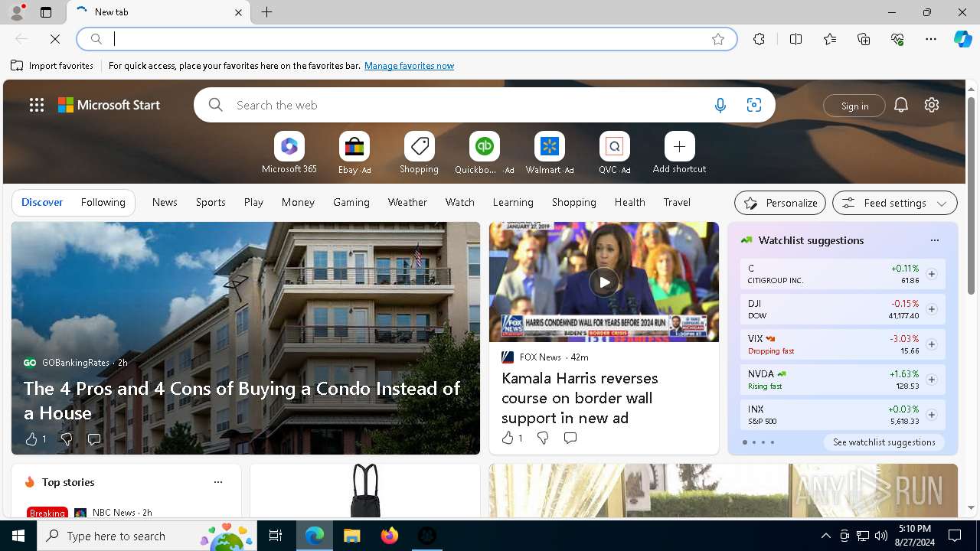Open the notifications bell
The image size is (980, 551).
click(901, 105)
